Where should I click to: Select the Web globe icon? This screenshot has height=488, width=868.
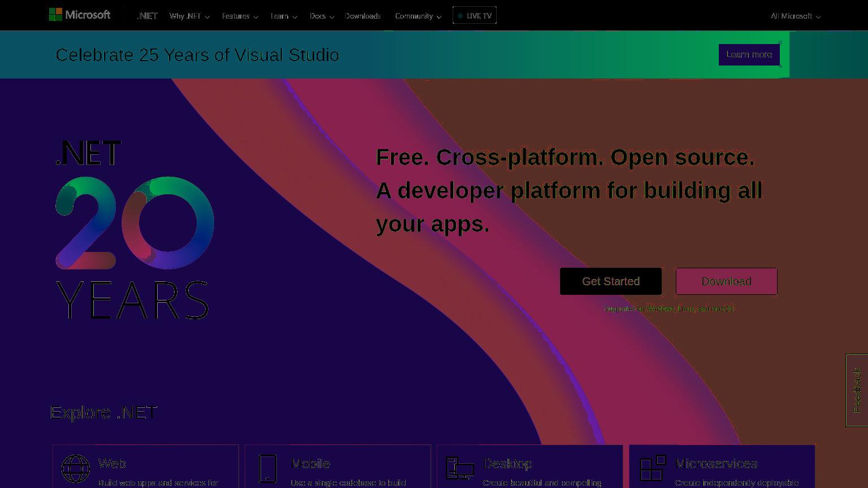76,469
